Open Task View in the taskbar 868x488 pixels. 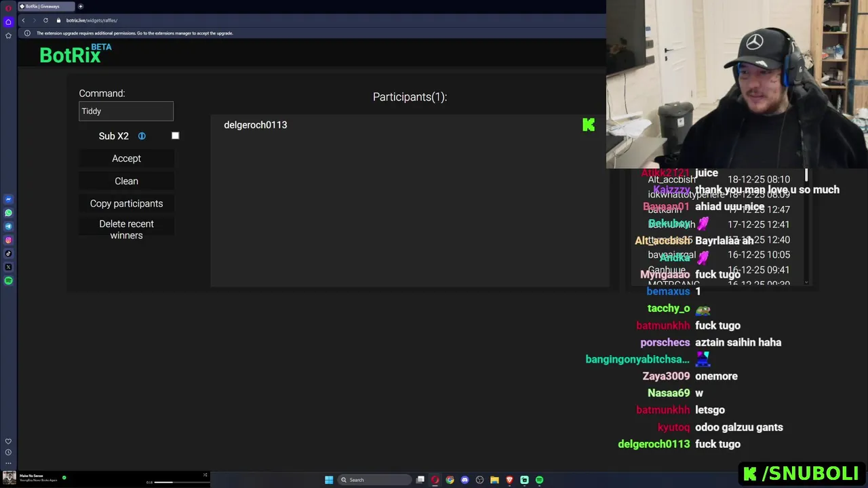click(x=420, y=480)
